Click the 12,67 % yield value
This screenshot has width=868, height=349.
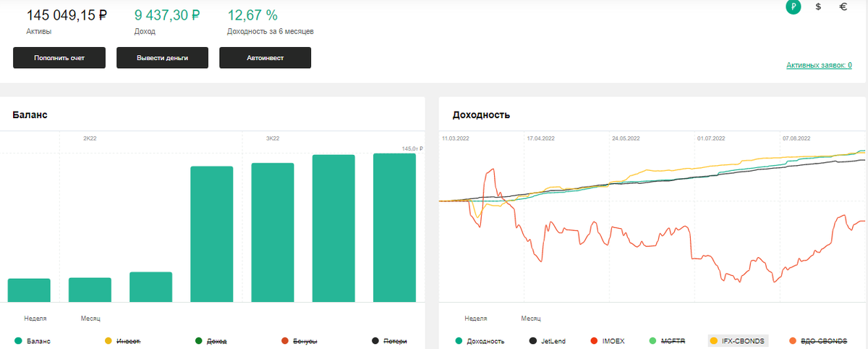[x=252, y=14]
